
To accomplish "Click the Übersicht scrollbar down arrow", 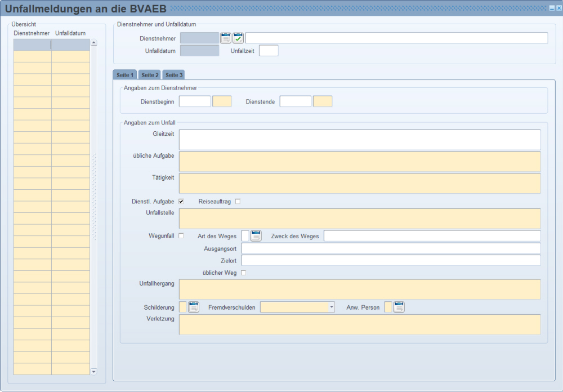I will coord(94,372).
